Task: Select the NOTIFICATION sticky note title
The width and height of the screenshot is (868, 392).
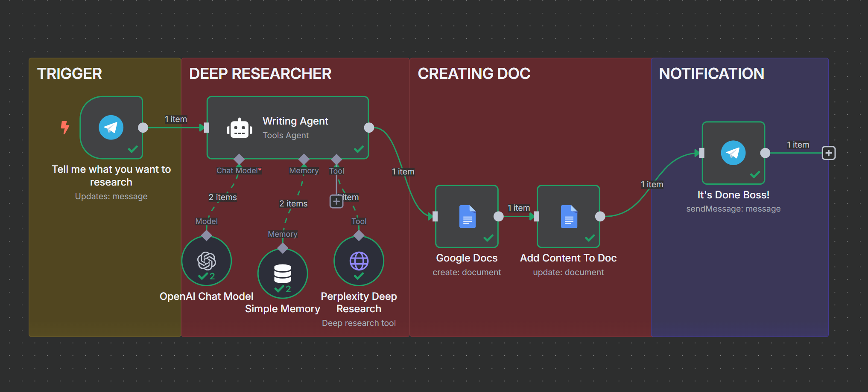Action: pyautogui.click(x=711, y=74)
